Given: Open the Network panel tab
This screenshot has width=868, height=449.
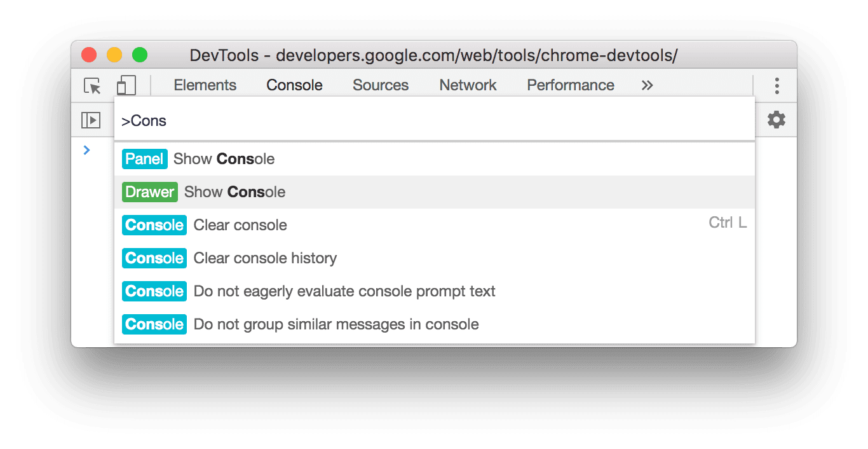Looking at the screenshot, I should (x=468, y=85).
